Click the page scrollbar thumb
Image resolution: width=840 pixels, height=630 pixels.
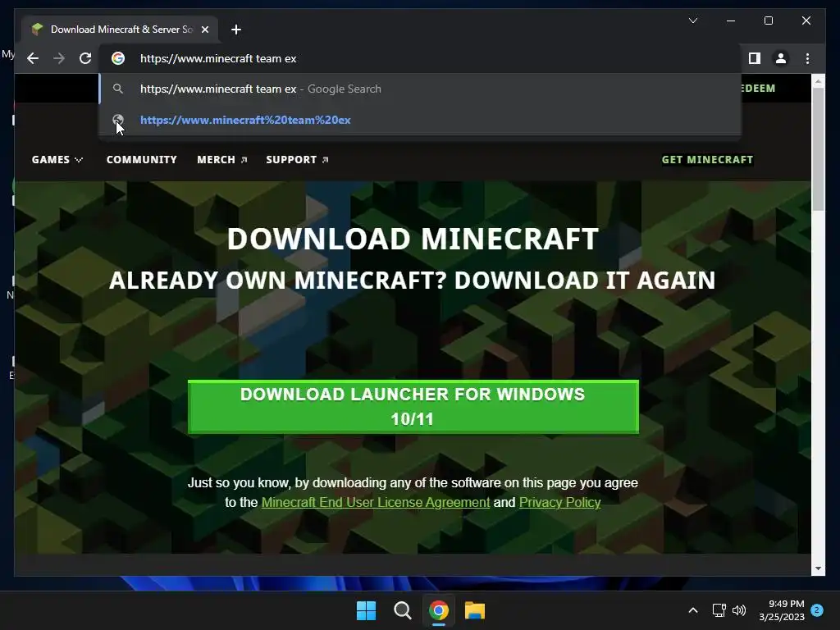[818, 149]
